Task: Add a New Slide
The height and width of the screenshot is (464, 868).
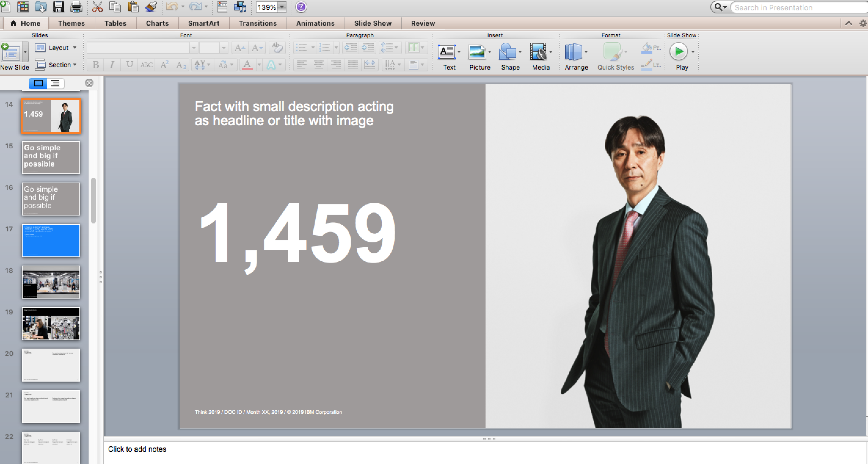Action: (12, 52)
